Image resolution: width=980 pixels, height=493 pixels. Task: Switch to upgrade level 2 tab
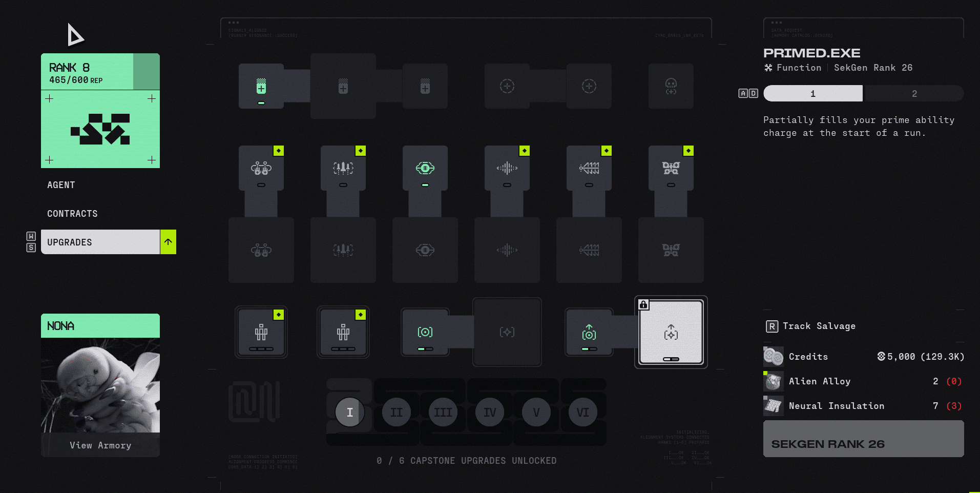pos(914,93)
